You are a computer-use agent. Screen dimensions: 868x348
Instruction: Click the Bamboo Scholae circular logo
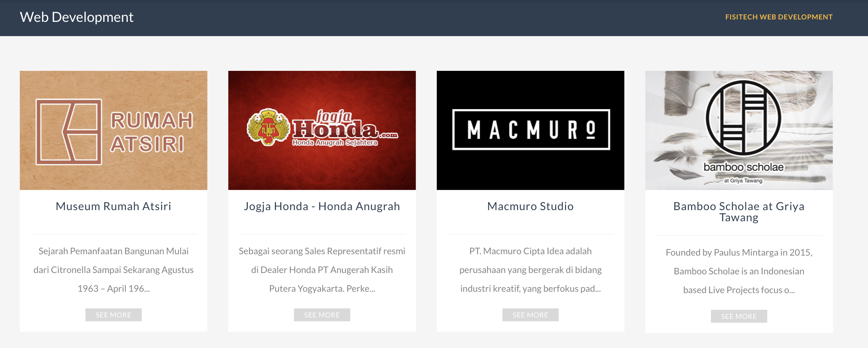[743, 118]
